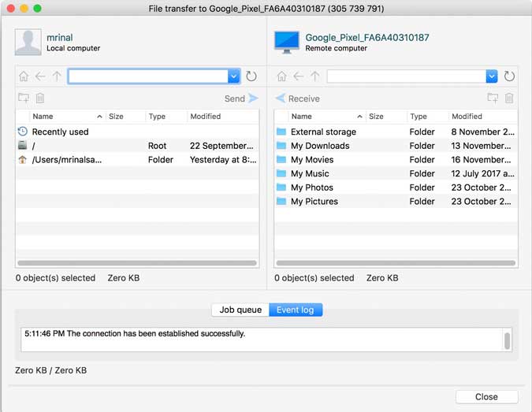
Task: Delete selected item in local pane
Action: tap(40, 98)
